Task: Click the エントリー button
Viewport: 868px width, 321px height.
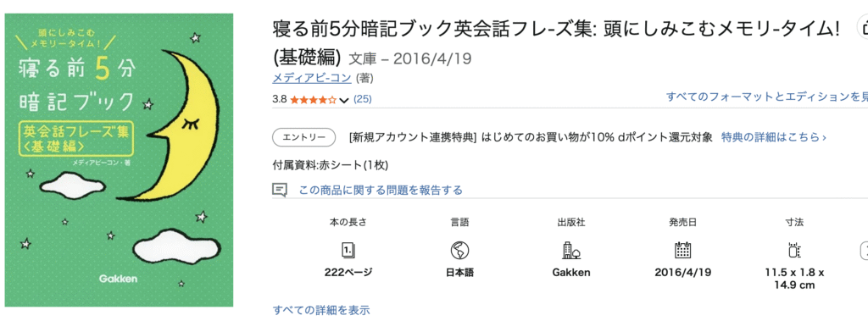Action: (304, 137)
